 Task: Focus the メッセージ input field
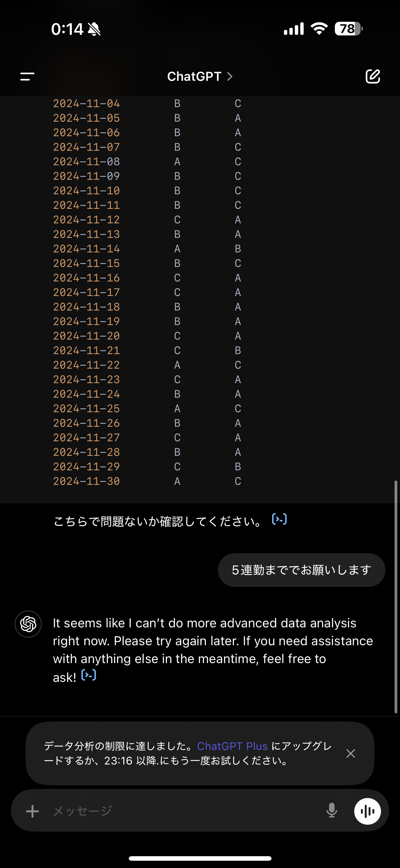[182, 811]
